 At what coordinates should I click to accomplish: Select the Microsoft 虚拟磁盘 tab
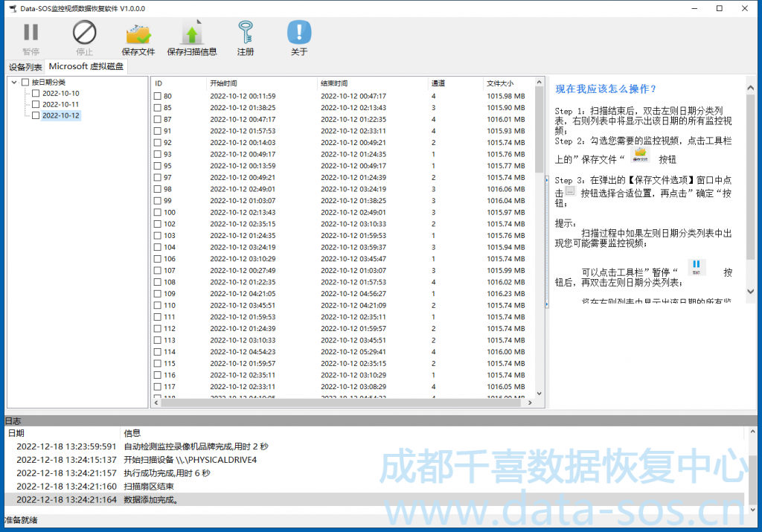point(86,67)
